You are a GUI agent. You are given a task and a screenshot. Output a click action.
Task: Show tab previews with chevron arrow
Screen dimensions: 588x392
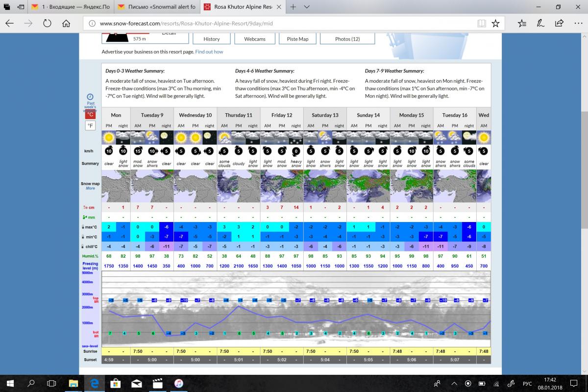pyautogui.click(x=307, y=7)
